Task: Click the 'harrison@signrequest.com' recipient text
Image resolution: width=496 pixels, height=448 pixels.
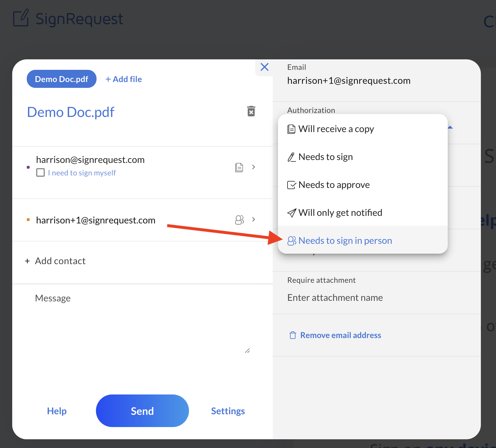Action: 90,160
